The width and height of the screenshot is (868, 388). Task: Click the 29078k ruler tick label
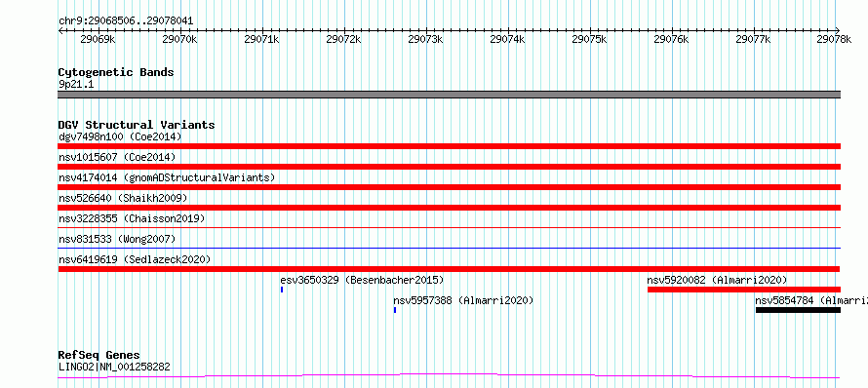[834, 39]
